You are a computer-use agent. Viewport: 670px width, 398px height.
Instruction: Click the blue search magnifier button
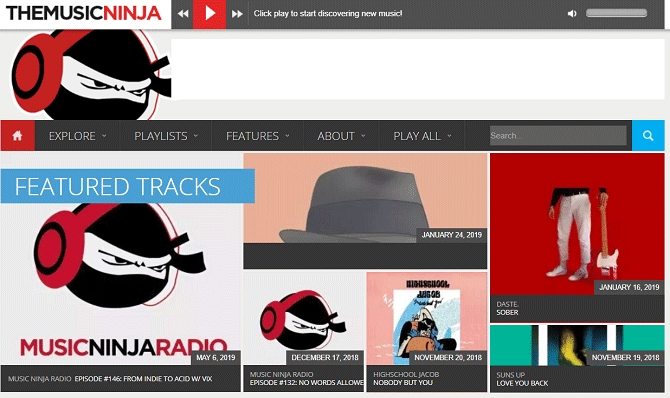click(x=648, y=136)
